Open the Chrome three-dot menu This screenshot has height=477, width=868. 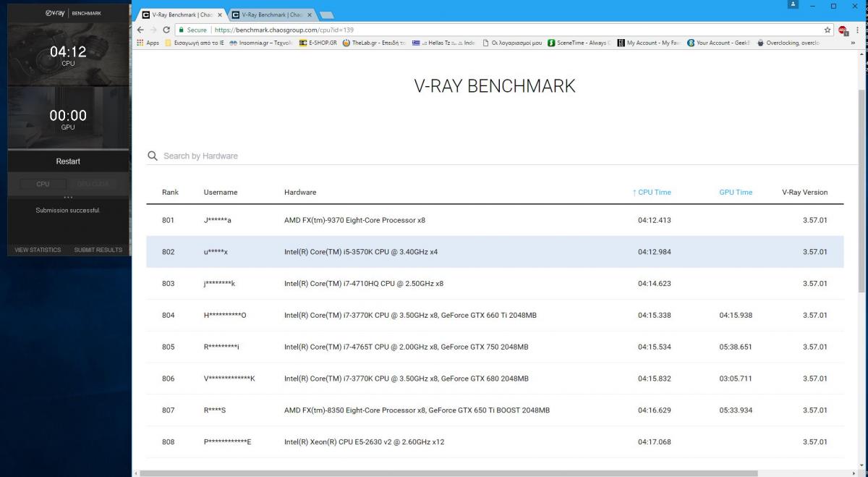click(x=858, y=30)
